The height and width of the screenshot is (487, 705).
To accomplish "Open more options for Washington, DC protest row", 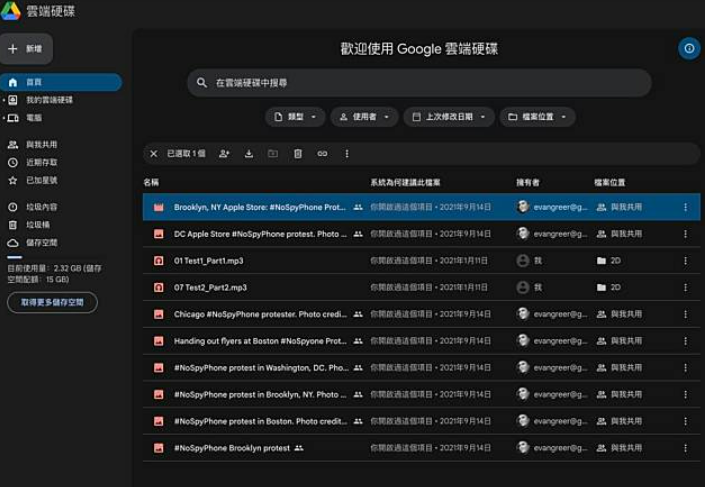I will coord(685,368).
